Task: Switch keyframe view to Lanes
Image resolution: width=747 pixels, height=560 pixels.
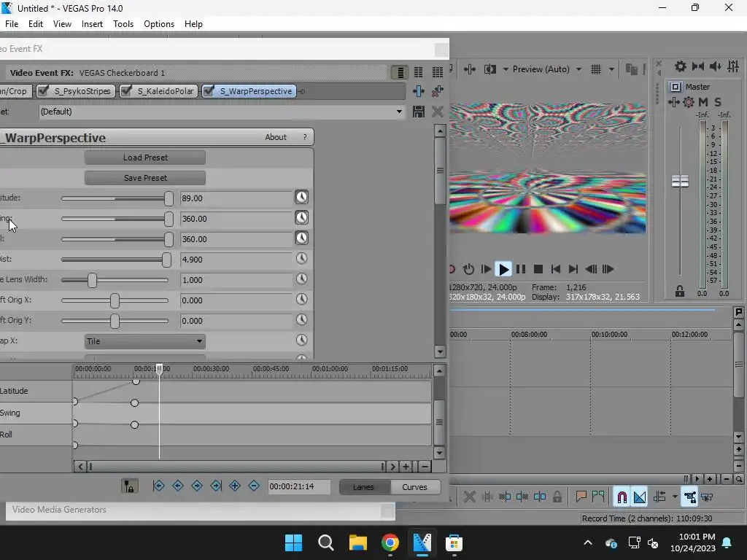Action: [x=363, y=486]
